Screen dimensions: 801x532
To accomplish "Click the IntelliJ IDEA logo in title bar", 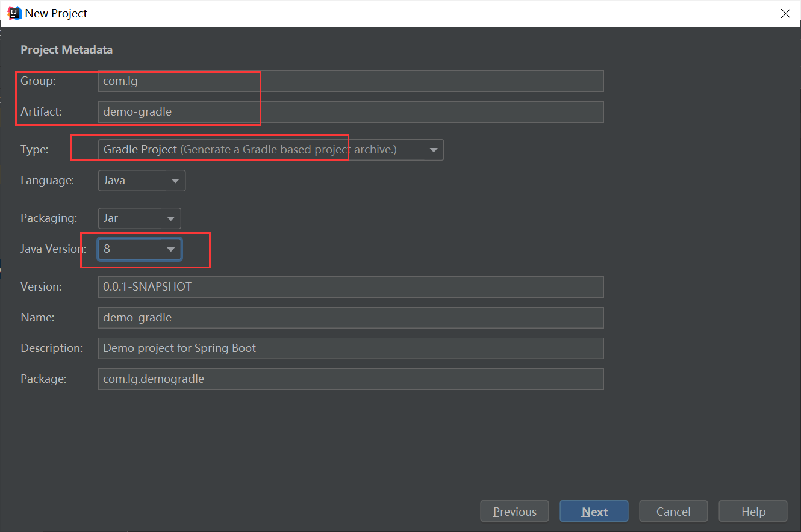I will click(x=14, y=13).
